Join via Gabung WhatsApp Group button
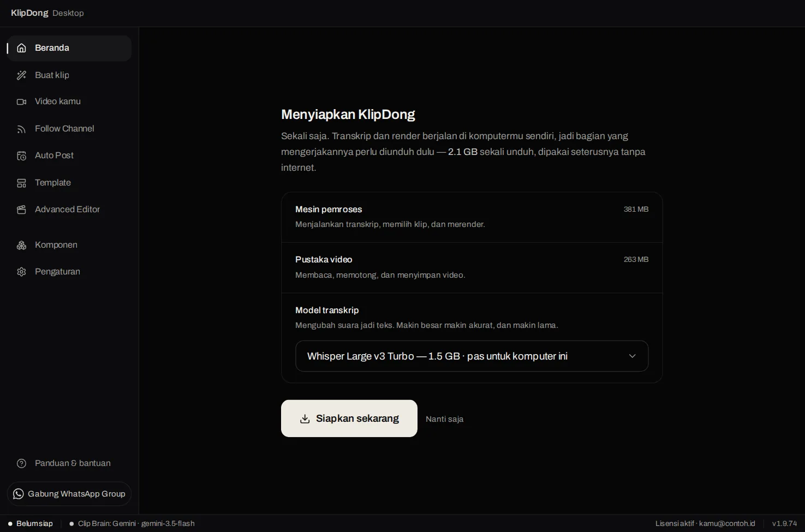 point(69,494)
